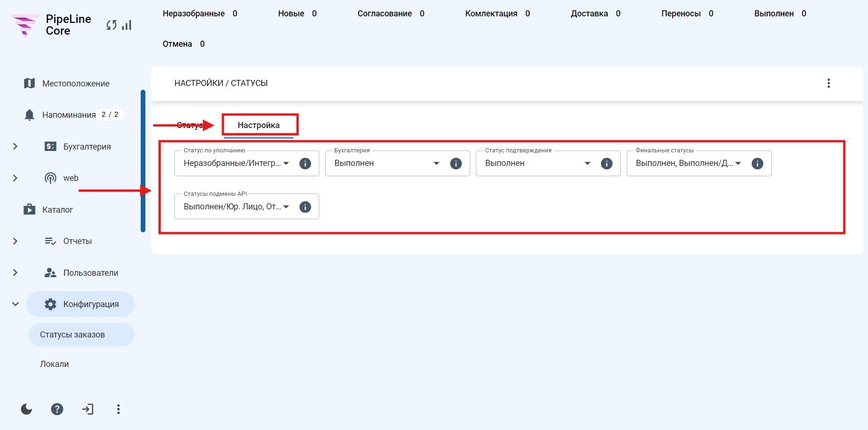
Task: Click the logout arrow icon
Action: pos(88,409)
